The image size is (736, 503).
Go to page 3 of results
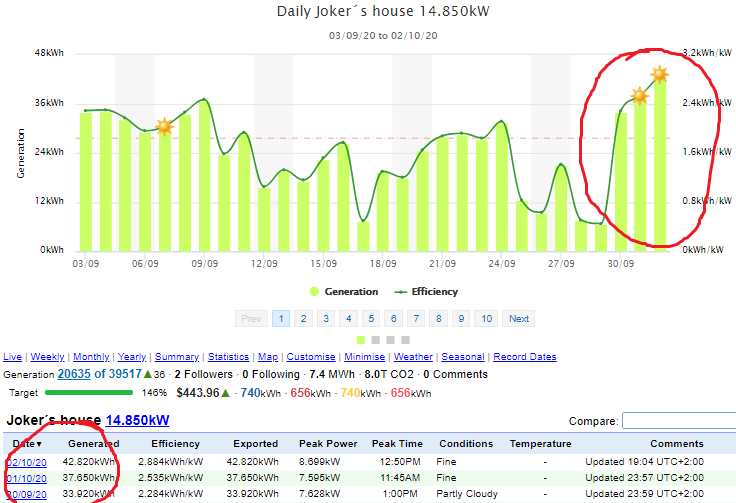pyautogui.click(x=326, y=319)
